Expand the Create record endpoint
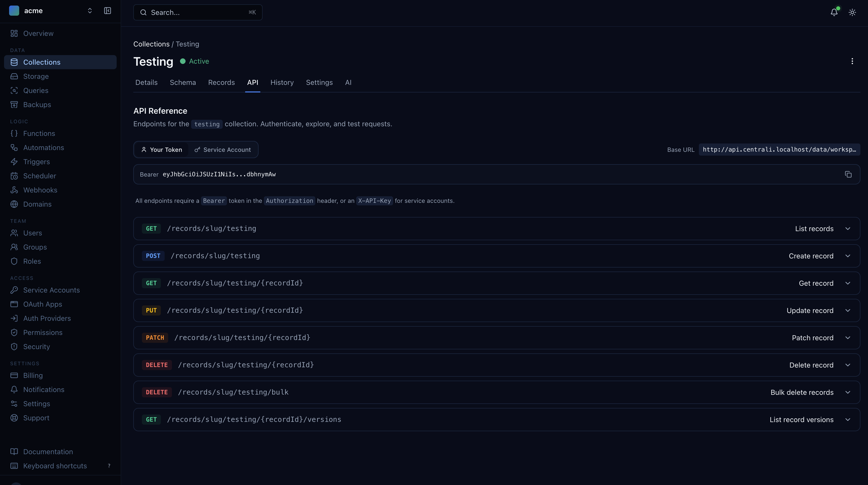Screen dimensions: 868x485 tap(848, 256)
